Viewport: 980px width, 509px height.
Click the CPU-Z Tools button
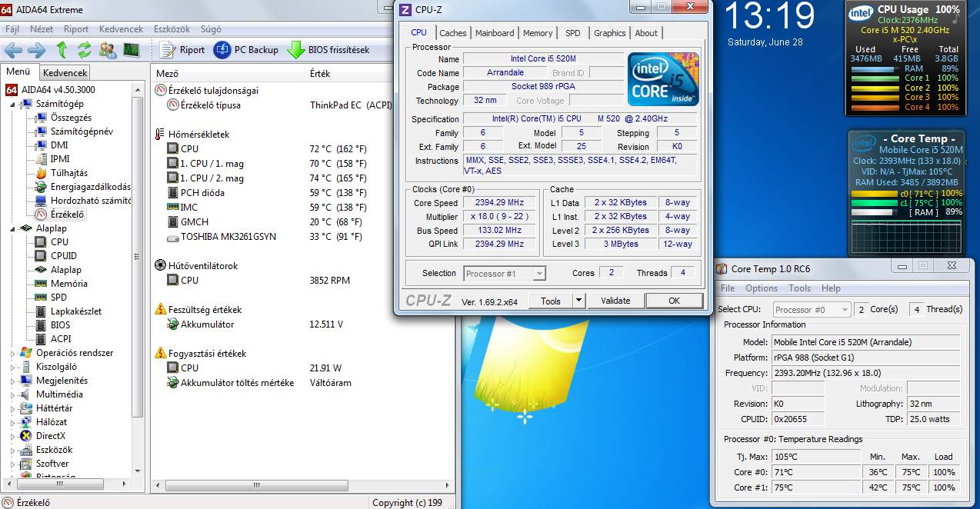tap(551, 301)
